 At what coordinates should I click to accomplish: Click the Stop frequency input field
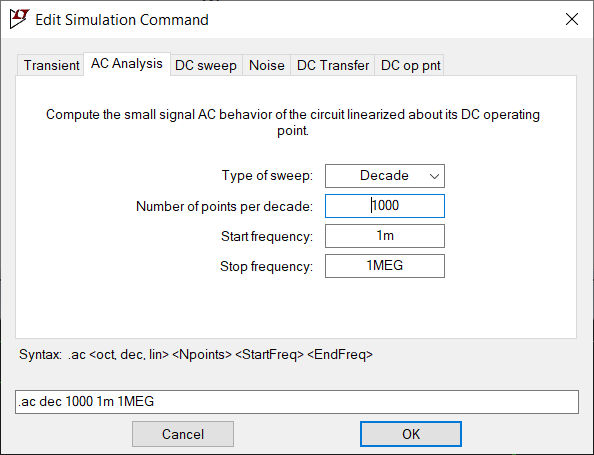[385, 266]
